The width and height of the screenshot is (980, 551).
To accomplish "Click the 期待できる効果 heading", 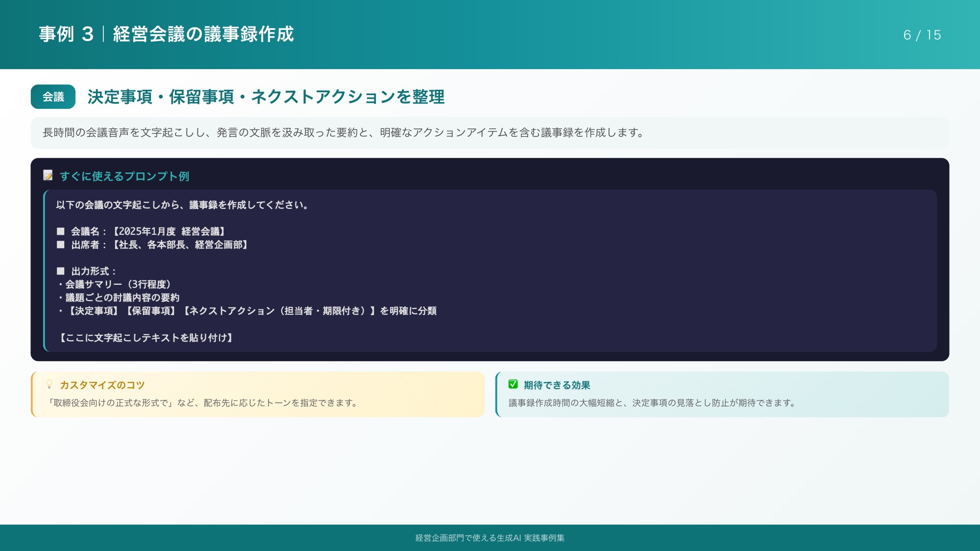I will pos(557,385).
